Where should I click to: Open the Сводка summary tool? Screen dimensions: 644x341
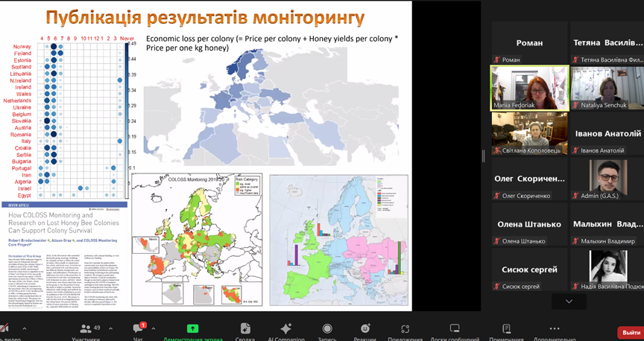point(245,330)
